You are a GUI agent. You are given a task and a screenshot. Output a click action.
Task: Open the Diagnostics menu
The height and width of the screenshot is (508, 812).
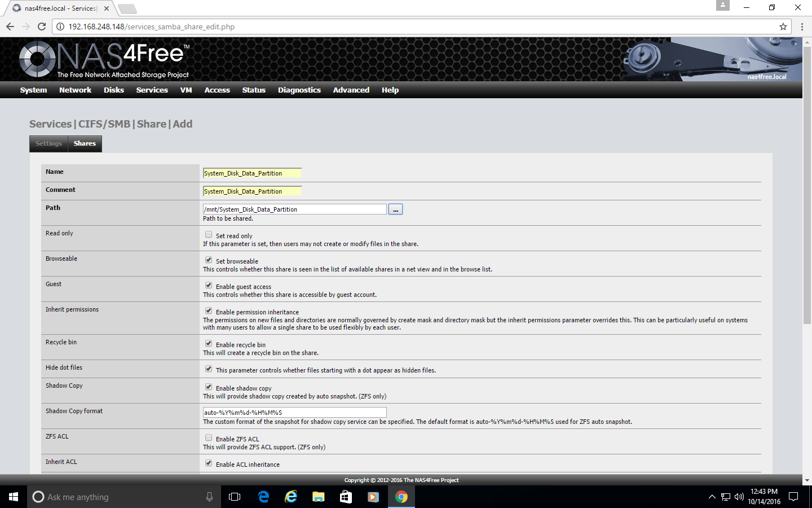tap(299, 90)
